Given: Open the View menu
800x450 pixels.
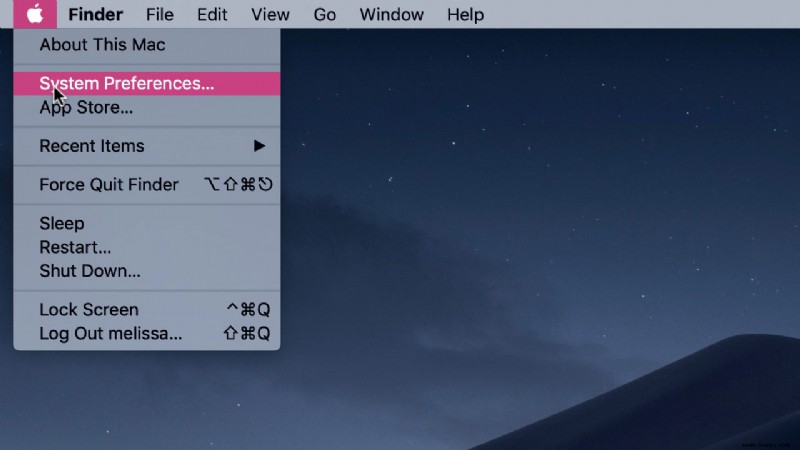Looking at the screenshot, I should coord(270,14).
